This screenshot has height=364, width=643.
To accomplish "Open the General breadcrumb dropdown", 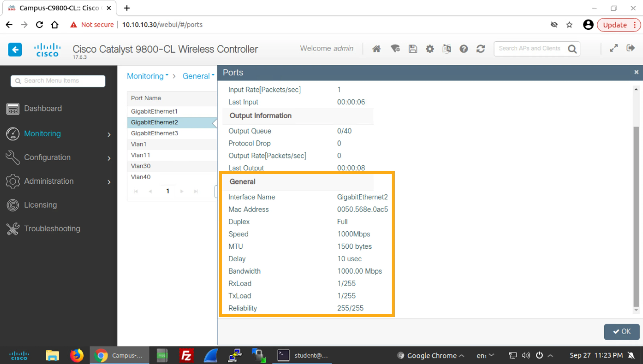I will 198,76.
